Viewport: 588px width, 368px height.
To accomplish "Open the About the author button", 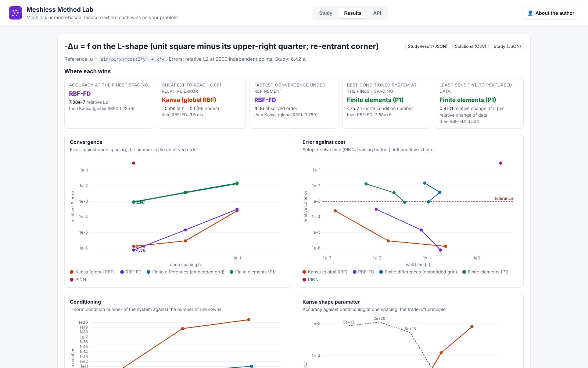I will point(551,13).
